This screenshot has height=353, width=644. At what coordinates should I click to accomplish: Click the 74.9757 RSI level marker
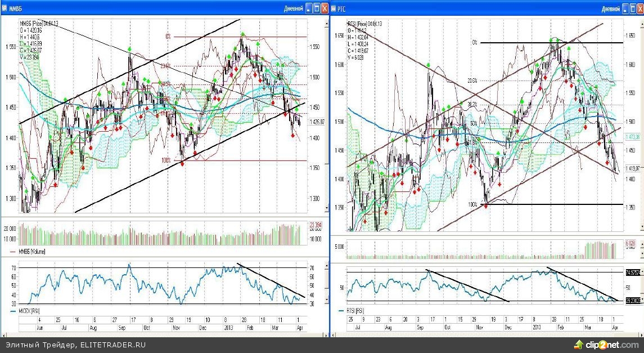coord(634,272)
